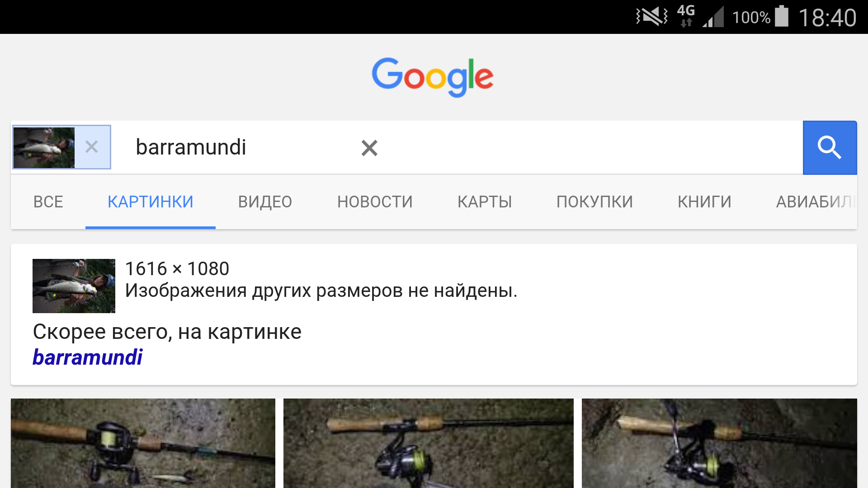Select the КАРТИНКИ tab
Image resolution: width=868 pixels, height=488 pixels.
pyautogui.click(x=151, y=202)
